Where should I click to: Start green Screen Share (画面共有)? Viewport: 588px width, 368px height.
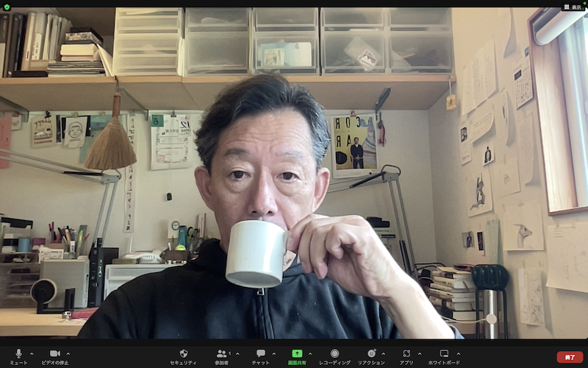[297, 354]
